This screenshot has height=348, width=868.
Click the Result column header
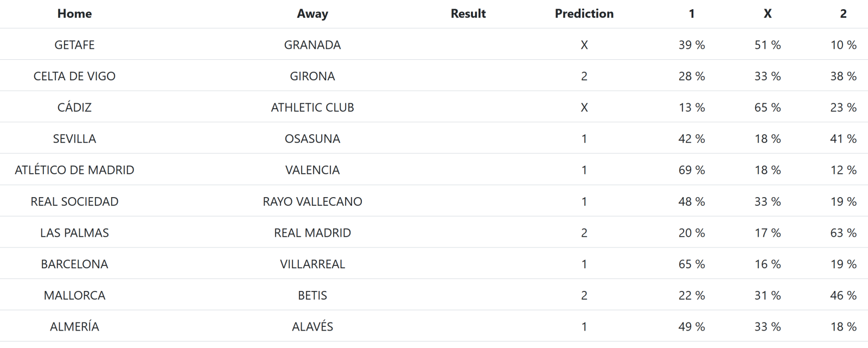point(468,14)
